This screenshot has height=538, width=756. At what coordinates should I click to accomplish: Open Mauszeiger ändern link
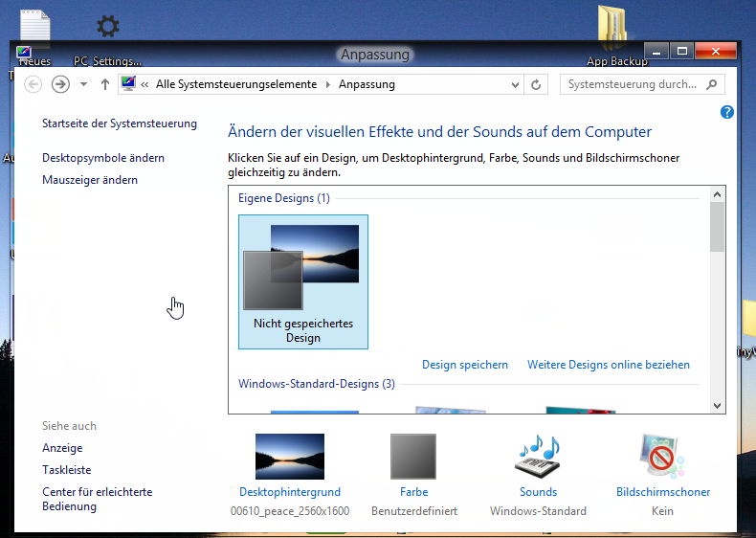(90, 180)
